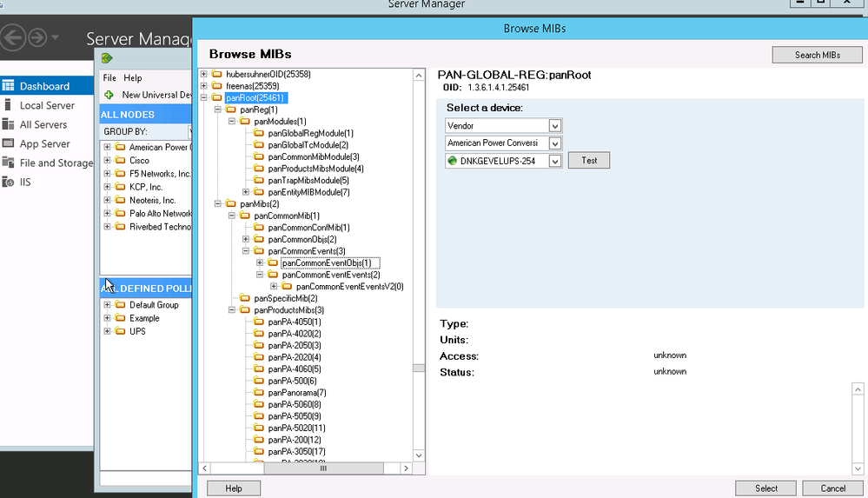Click the MIB tree vertical scrollbar thumb
The image size is (868, 498).
click(x=419, y=368)
